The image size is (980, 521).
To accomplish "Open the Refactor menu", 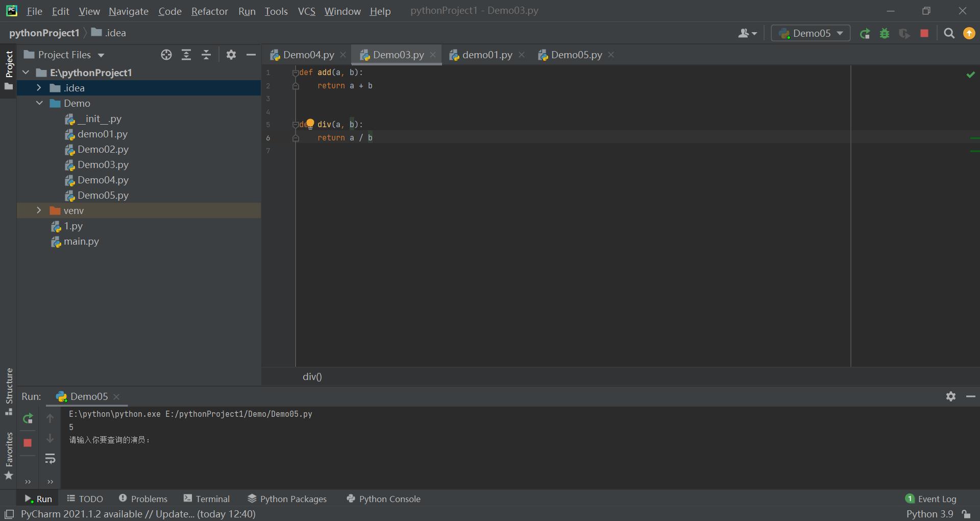I will tap(209, 11).
